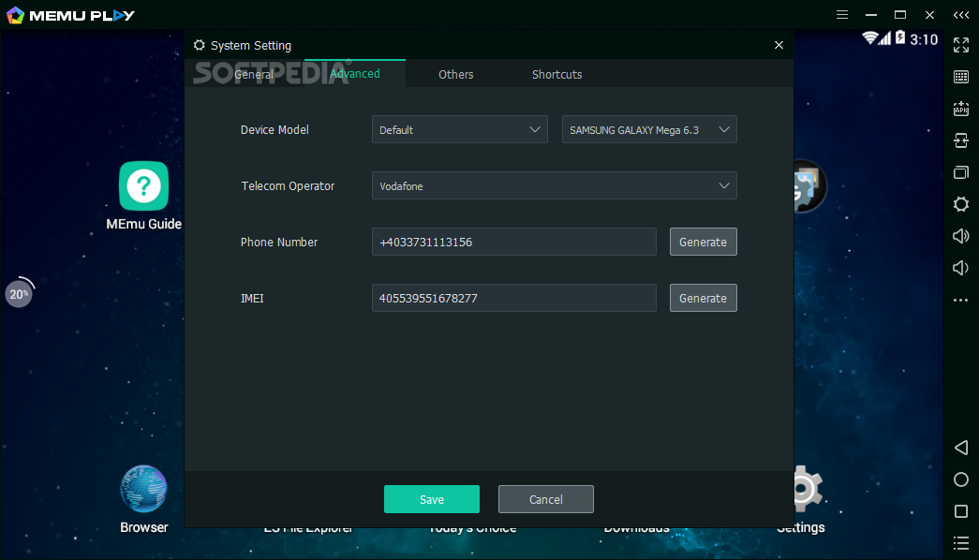Open the list menu icon at the sidebar bottom
The width and height of the screenshot is (979, 560).
point(961,543)
